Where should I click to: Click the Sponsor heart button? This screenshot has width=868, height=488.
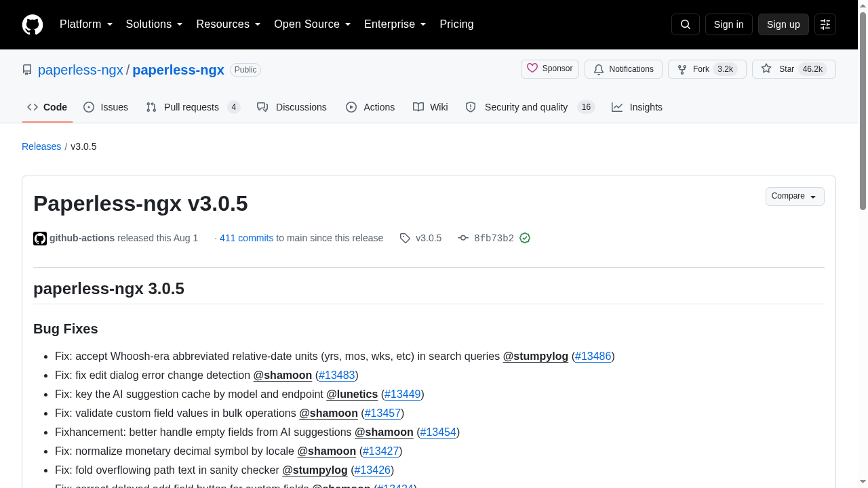(550, 69)
